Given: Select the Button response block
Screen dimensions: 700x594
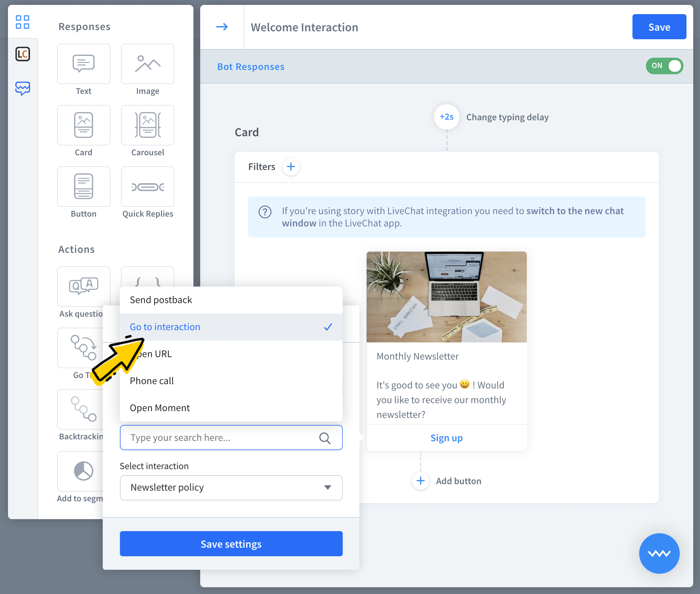Looking at the screenshot, I should click(x=84, y=187).
